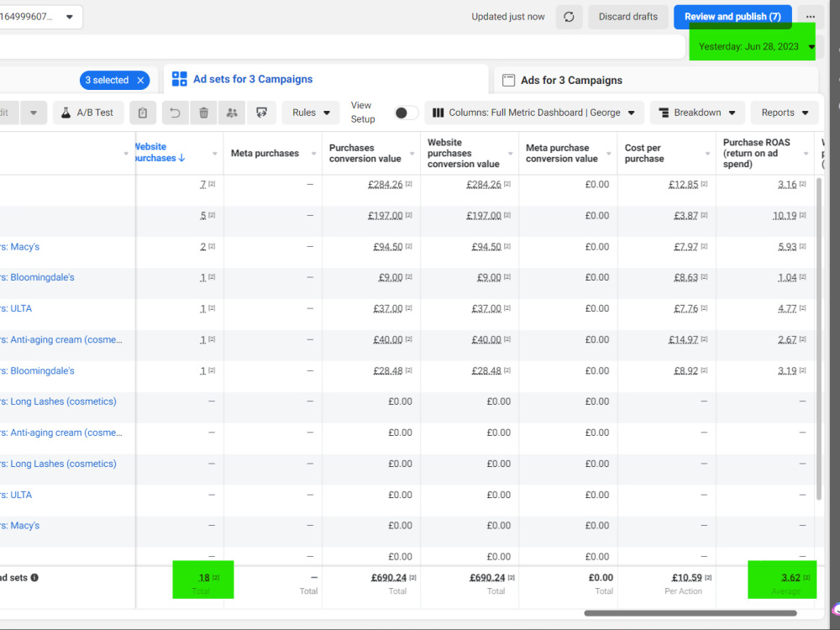Click the 3 selected filter pill
This screenshot has height=630, width=840.
pos(114,81)
